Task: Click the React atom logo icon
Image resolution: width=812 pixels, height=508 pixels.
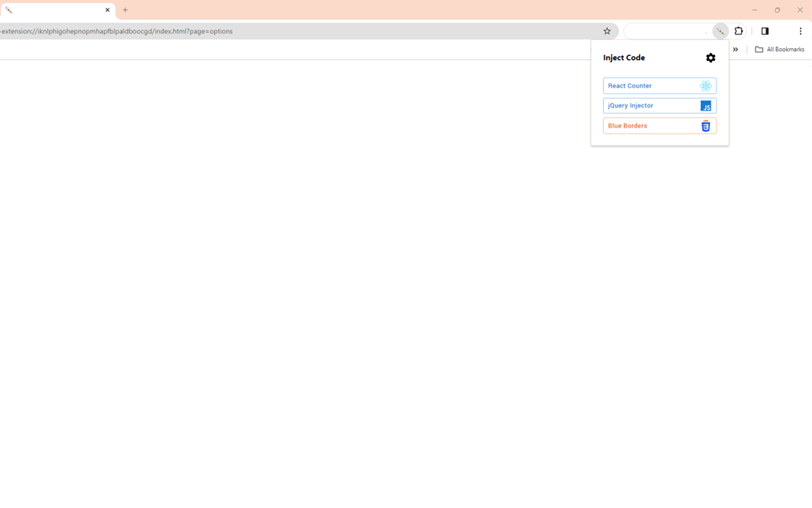Action: click(705, 86)
